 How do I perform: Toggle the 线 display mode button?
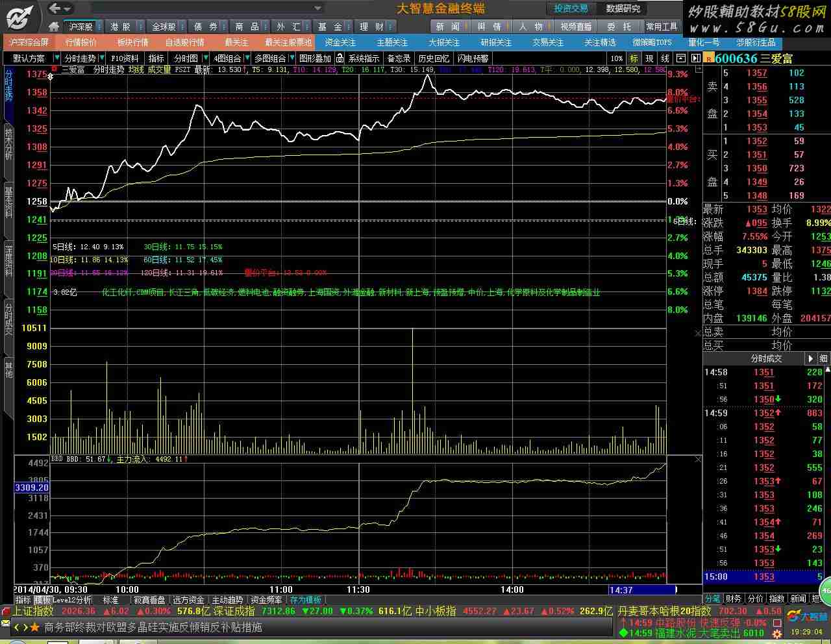click(665, 58)
